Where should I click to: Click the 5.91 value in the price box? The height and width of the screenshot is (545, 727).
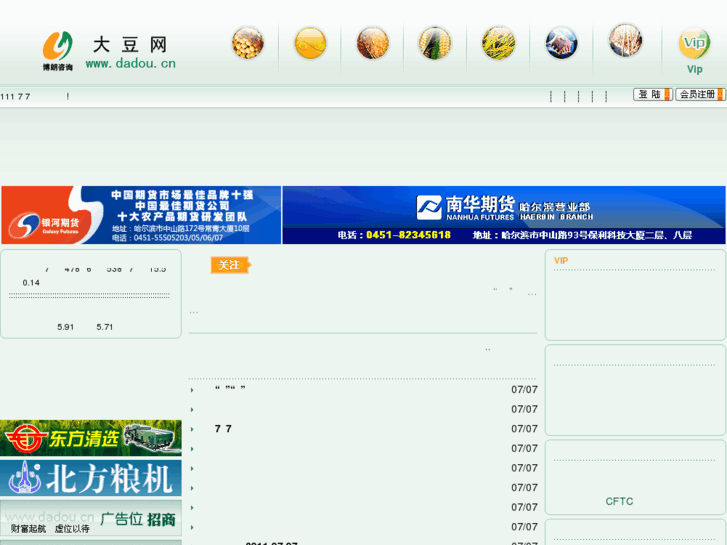tap(65, 327)
